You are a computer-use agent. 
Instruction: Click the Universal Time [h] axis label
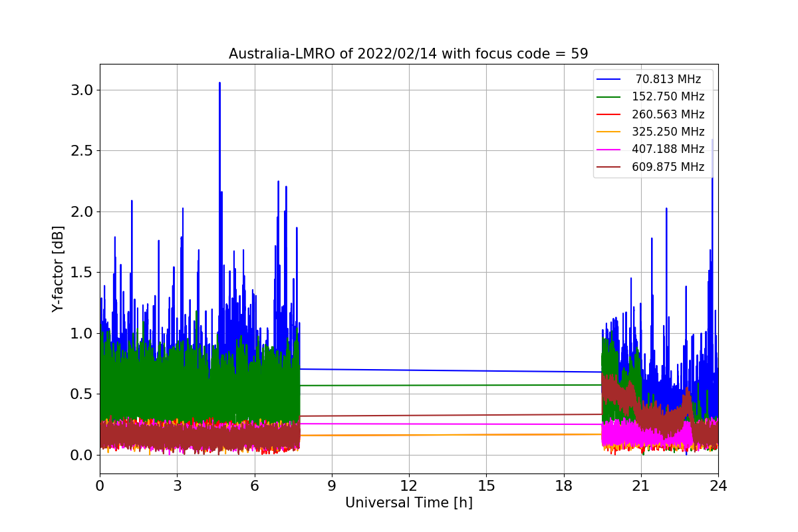point(408,503)
